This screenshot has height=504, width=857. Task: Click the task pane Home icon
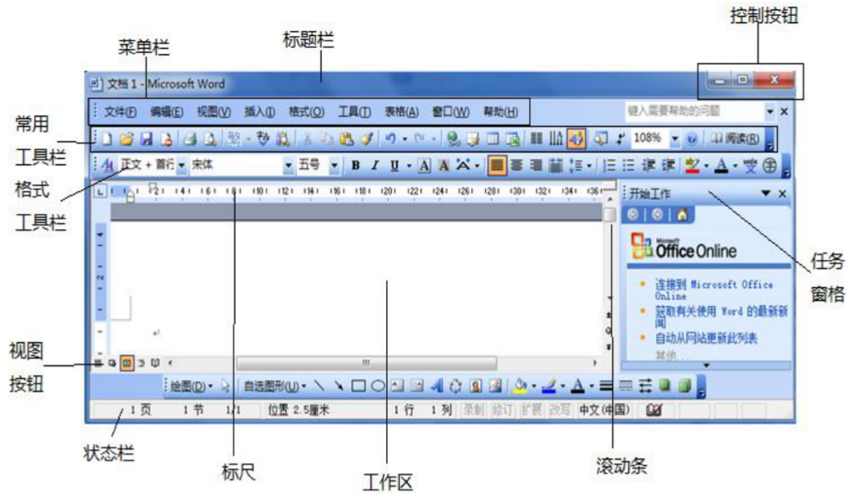[x=682, y=215]
